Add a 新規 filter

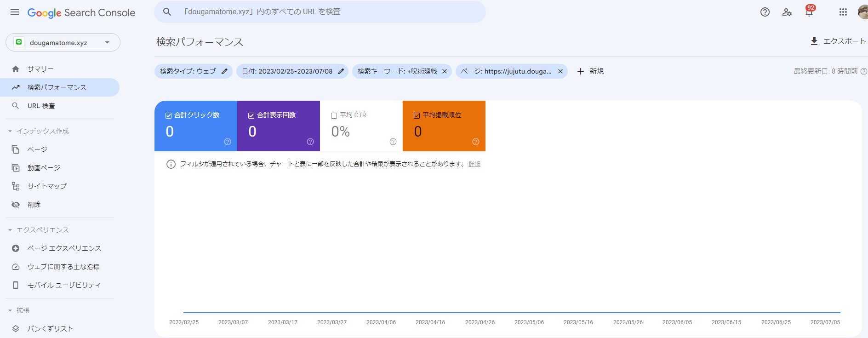coord(590,71)
